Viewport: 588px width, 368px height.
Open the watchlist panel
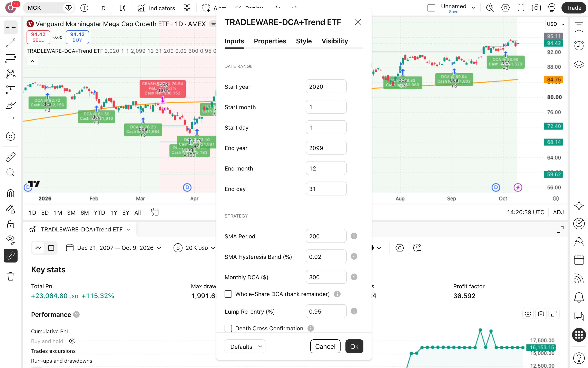click(x=579, y=27)
